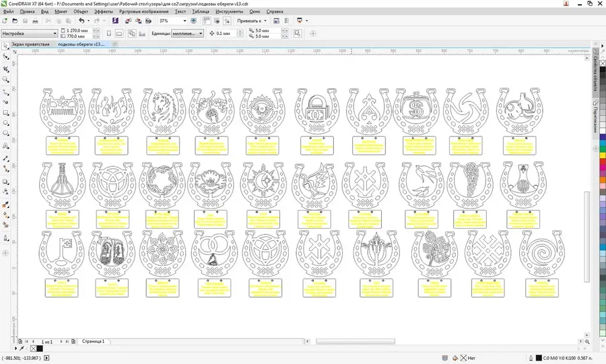Select the Connector tool
This screenshot has height=364, width=606.
(x=5, y=169)
